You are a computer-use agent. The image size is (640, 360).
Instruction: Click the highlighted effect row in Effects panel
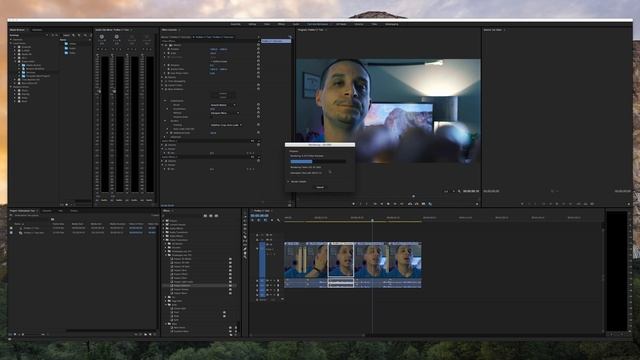tap(199, 285)
